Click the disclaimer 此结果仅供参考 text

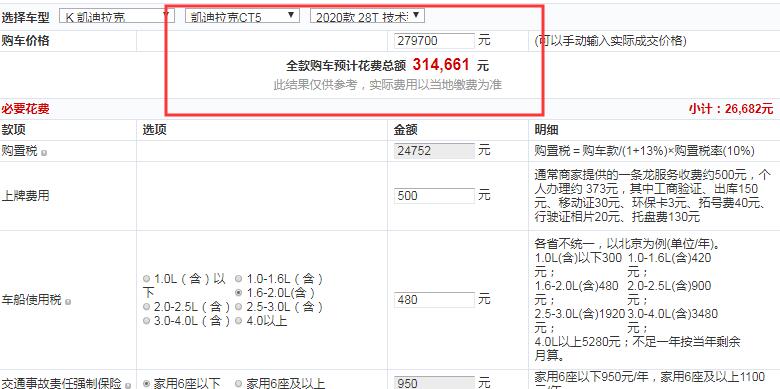pyautogui.click(x=388, y=85)
